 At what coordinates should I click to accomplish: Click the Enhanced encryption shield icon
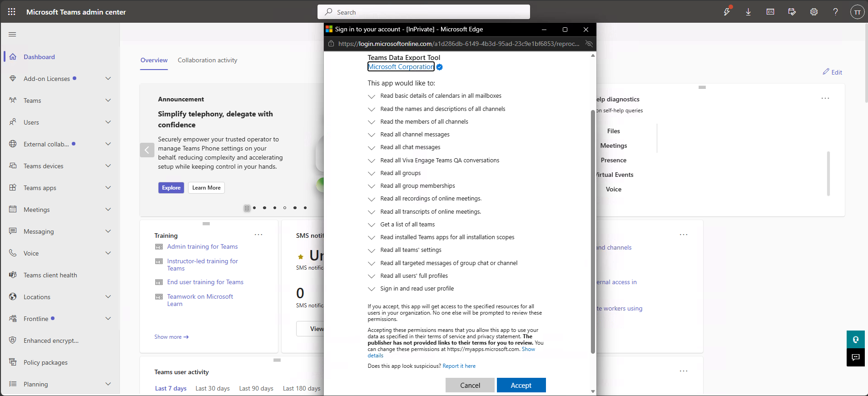(13, 340)
